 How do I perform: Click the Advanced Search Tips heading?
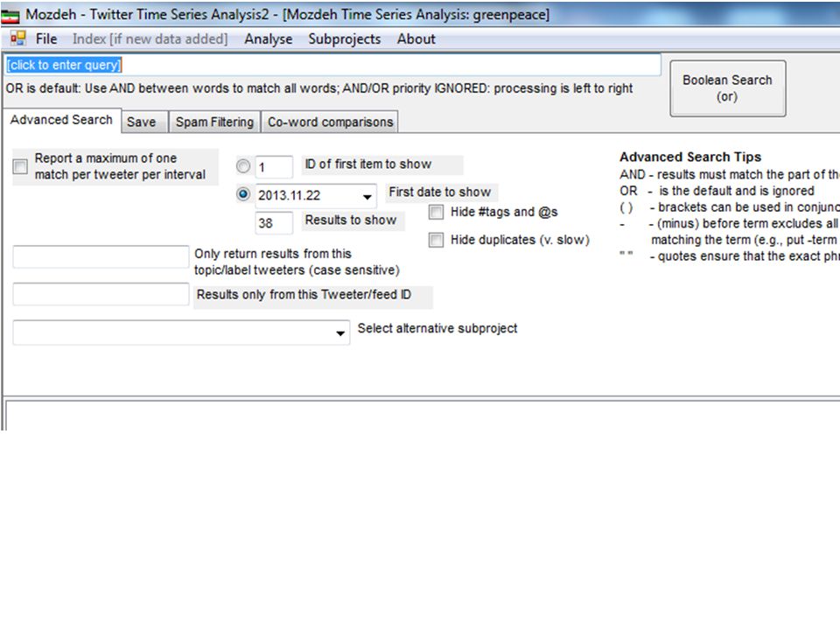[x=690, y=157]
